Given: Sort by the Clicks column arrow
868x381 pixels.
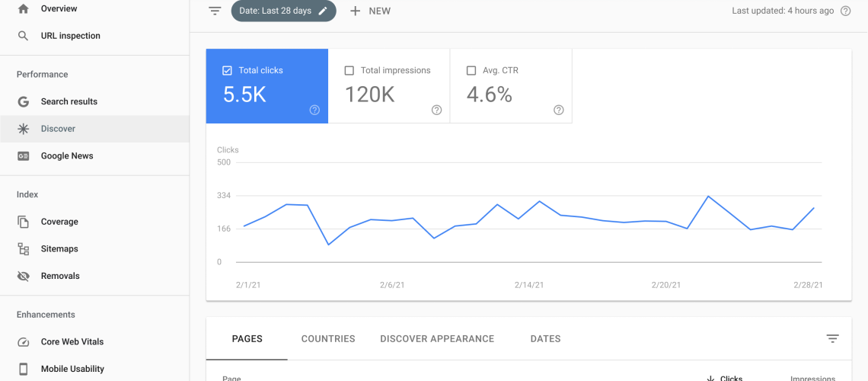Looking at the screenshot, I should pos(711,378).
